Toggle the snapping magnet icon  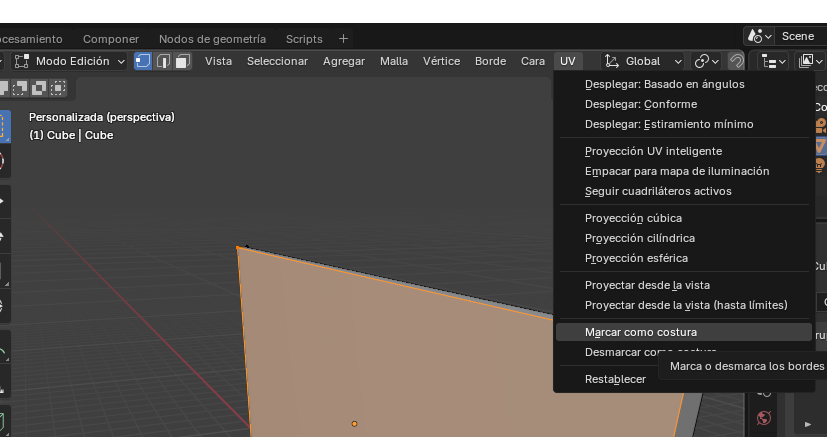tap(736, 61)
